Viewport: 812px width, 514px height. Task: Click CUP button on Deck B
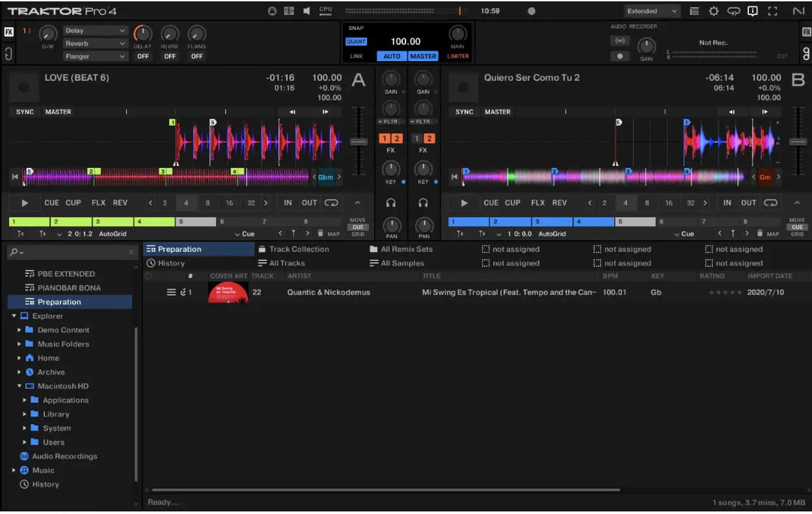tap(513, 203)
